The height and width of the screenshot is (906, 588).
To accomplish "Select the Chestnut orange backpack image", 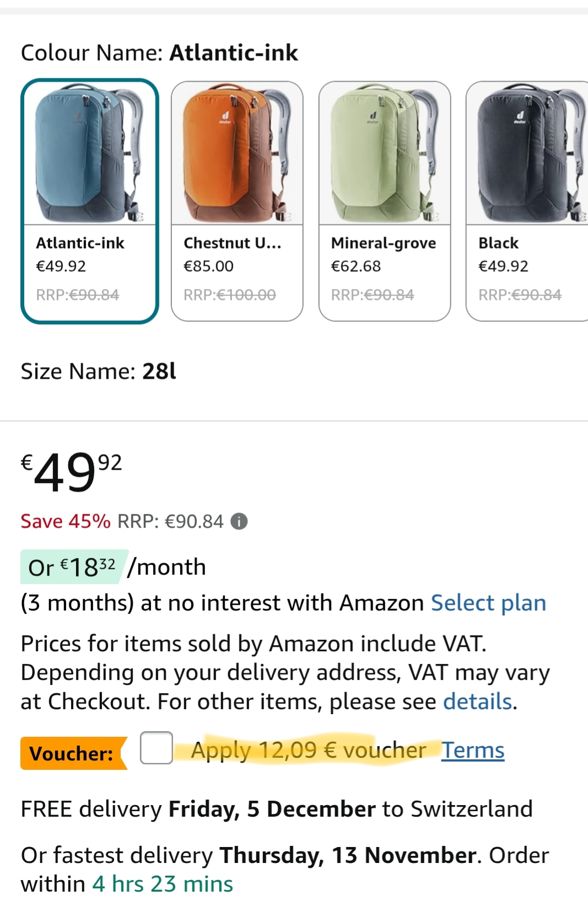I will (x=237, y=153).
